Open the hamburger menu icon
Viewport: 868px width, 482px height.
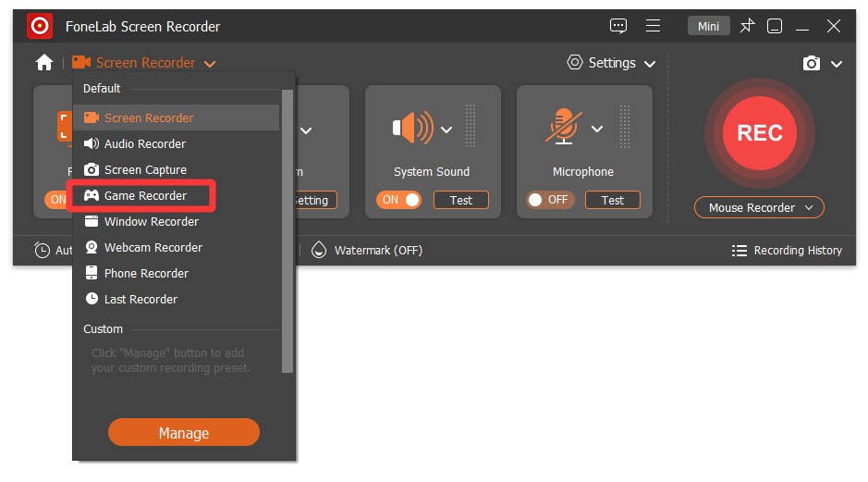653,26
